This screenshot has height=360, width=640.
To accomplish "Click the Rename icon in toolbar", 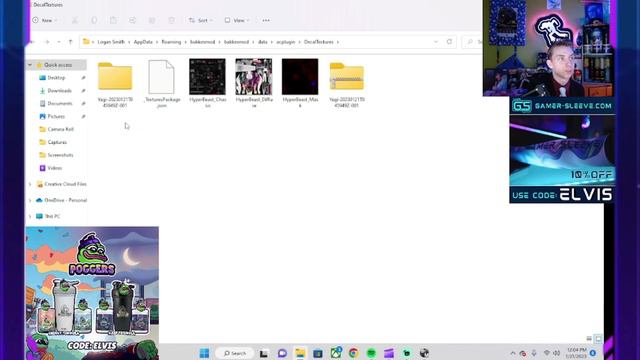I will coord(133,20).
